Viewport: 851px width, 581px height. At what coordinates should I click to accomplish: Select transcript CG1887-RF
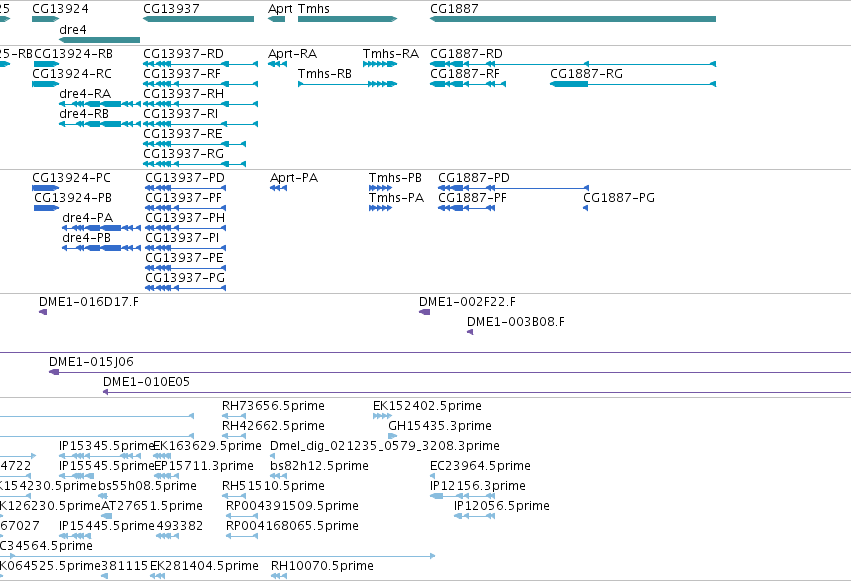(x=465, y=74)
